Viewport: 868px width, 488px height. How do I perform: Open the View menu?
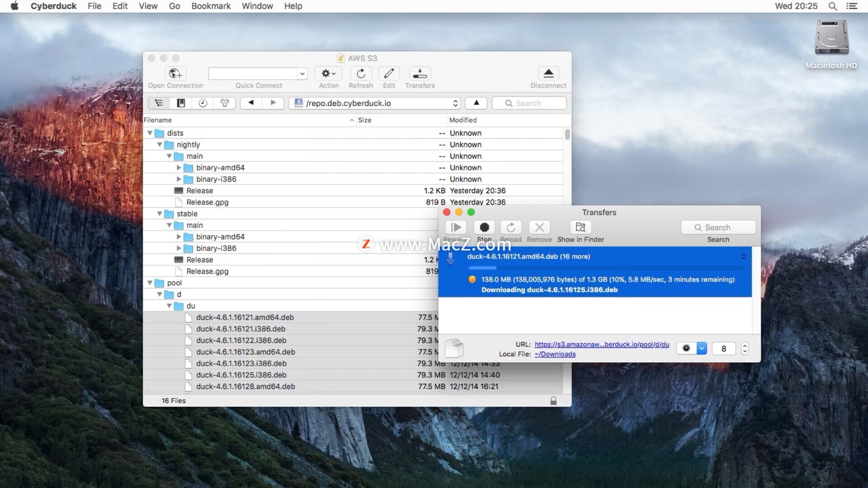148,6
